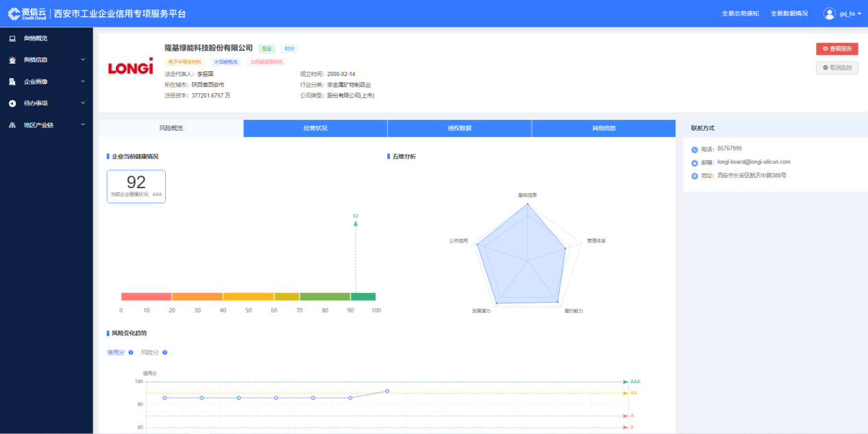Screen dimensions: 868x434
Task: Click the phone number 85767999
Action: point(730,149)
